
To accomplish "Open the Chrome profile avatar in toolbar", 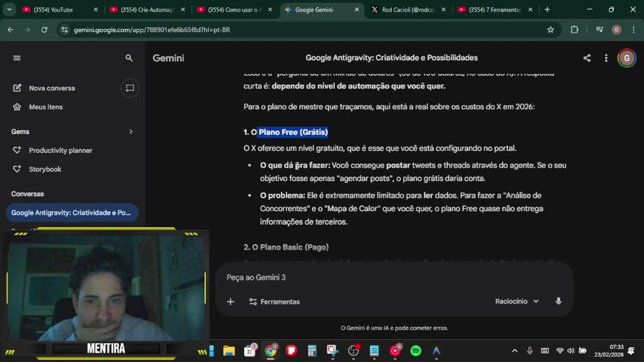I will coord(616,30).
